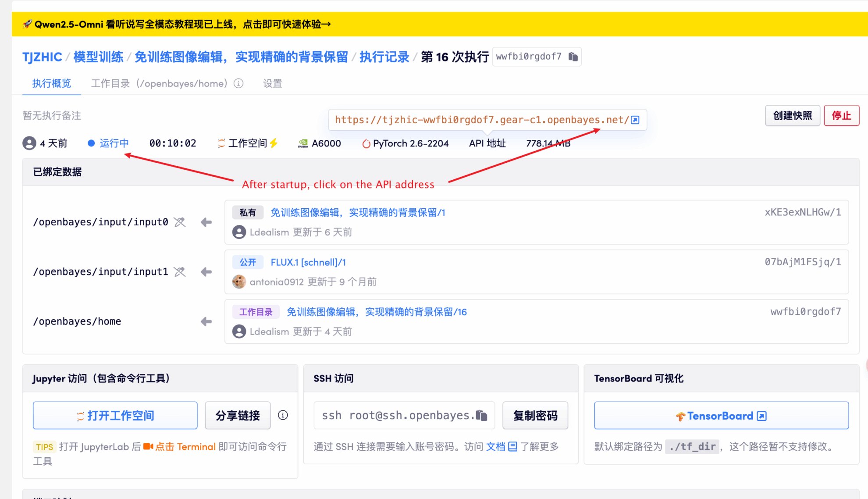Copy the SSH command via clipboard icon

pos(482,415)
